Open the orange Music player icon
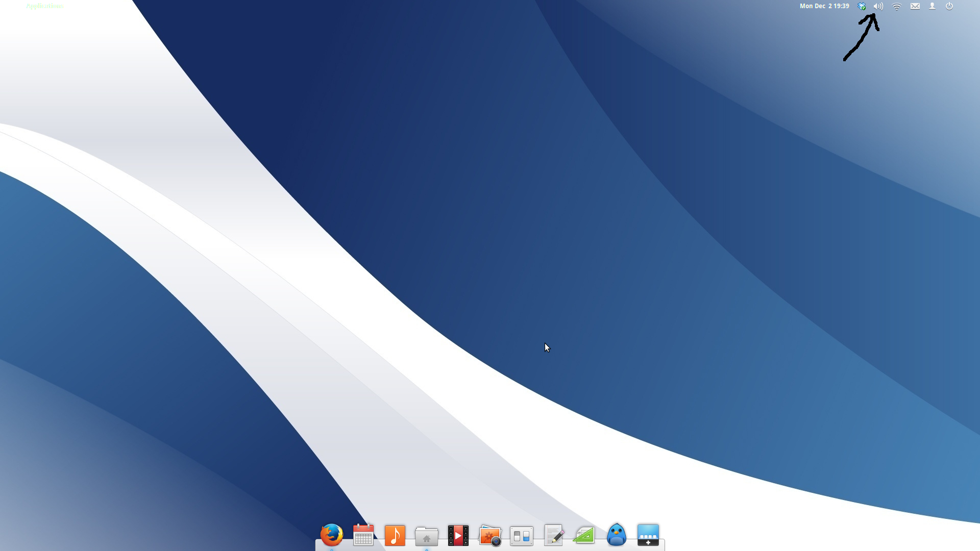Image resolution: width=980 pixels, height=551 pixels. click(395, 536)
